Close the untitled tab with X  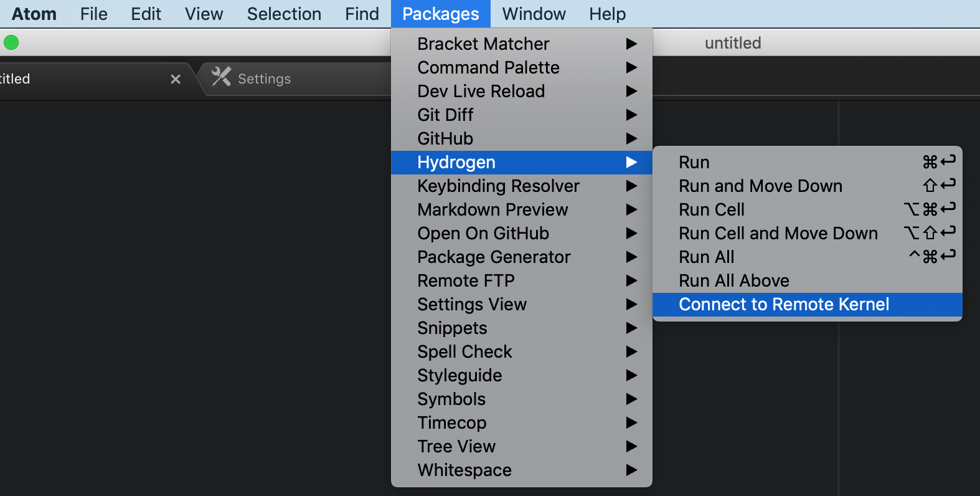[176, 79]
